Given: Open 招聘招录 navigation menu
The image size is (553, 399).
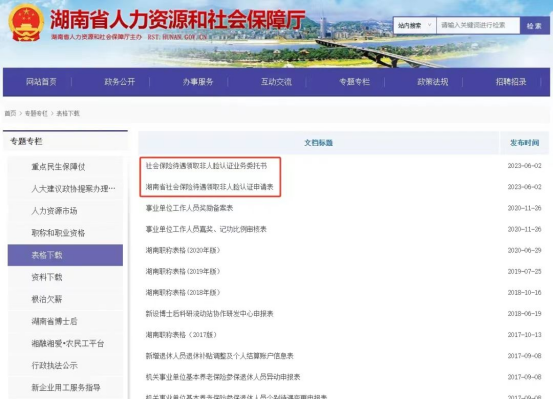Looking at the screenshot, I should click(x=511, y=82).
